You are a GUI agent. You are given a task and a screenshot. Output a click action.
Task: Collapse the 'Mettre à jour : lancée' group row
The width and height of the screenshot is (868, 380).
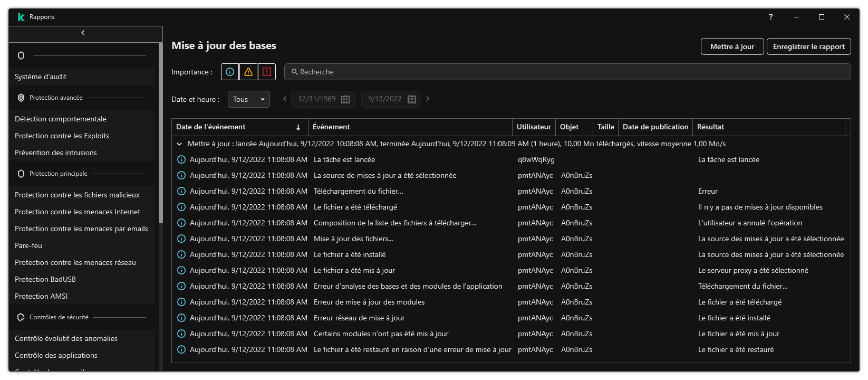[x=179, y=144]
